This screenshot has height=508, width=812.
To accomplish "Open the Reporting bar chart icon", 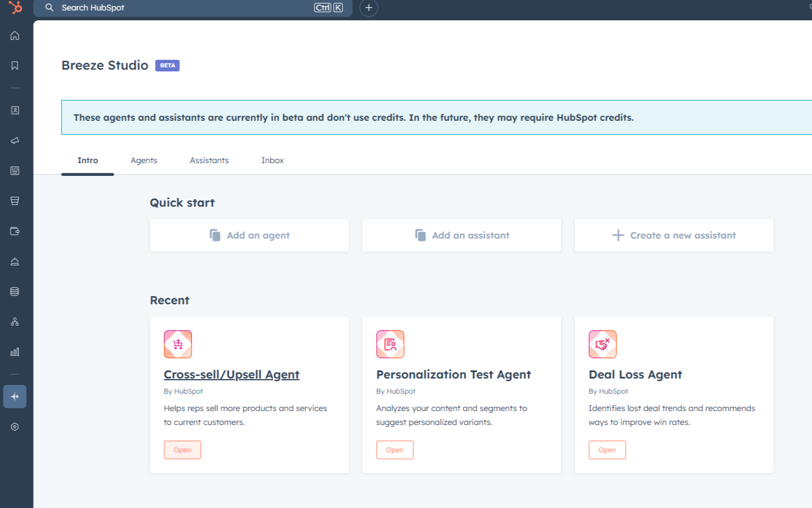I will coord(15,351).
